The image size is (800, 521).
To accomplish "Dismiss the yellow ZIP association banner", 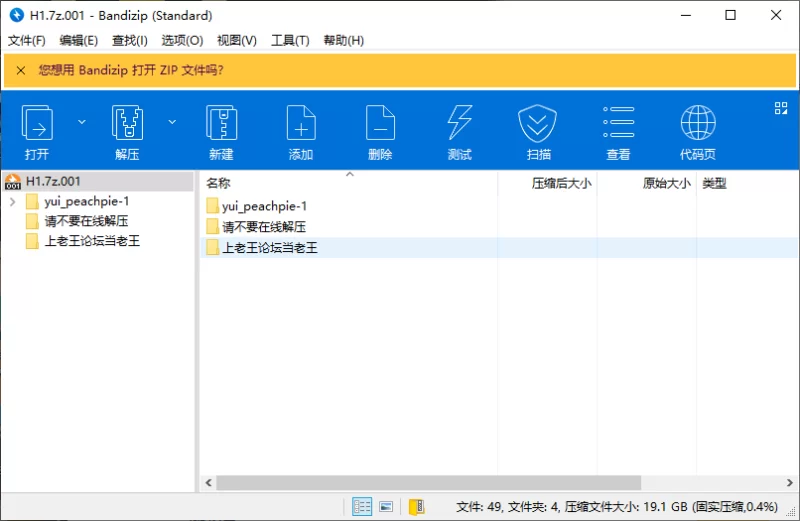I will 20,70.
